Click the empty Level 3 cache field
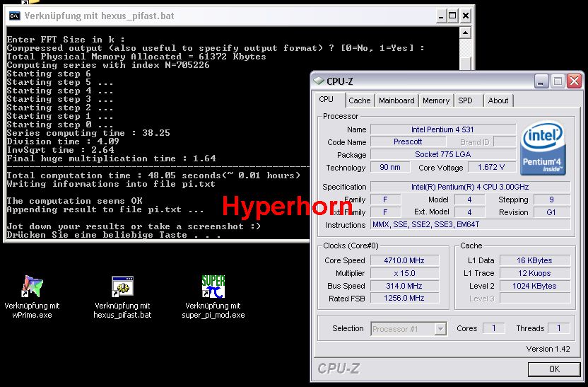588x387 pixels. pyautogui.click(x=535, y=299)
